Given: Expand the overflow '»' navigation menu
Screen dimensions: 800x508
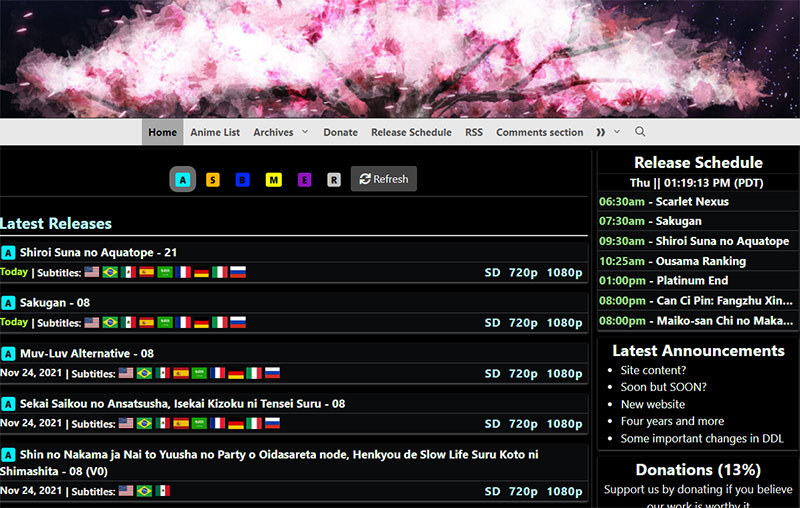Looking at the screenshot, I should coord(608,132).
